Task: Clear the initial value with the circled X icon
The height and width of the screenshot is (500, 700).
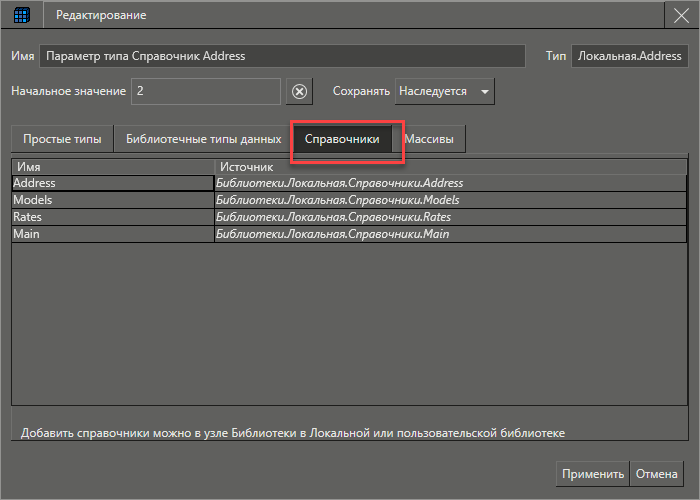Action: (299, 91)
